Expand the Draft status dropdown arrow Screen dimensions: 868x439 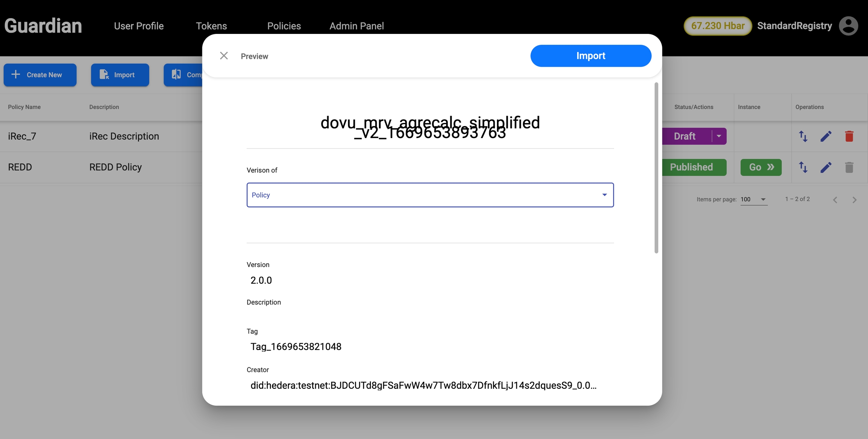pos(719,136)
